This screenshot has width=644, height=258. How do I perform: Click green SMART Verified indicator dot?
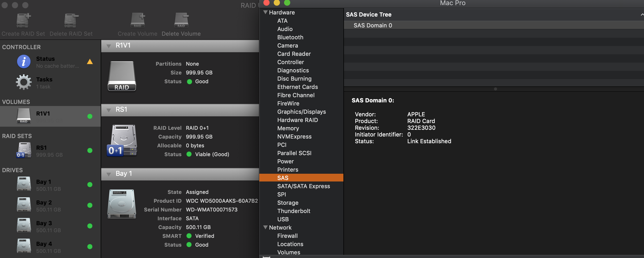point(189,236)
